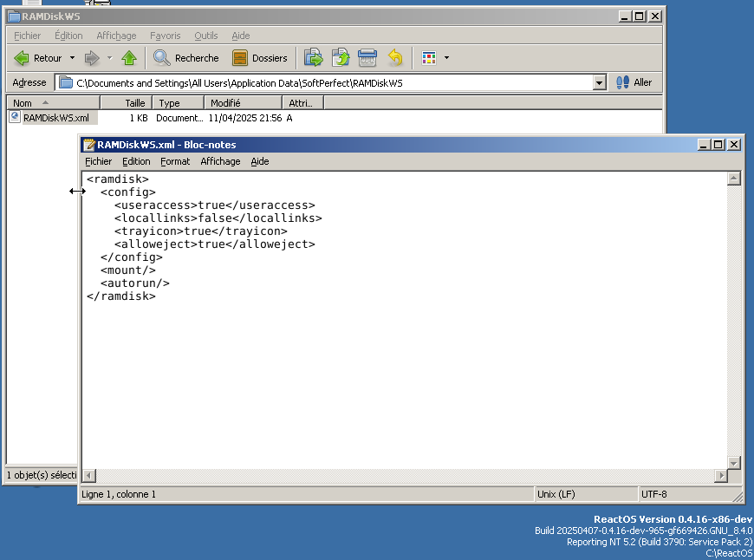
Task: Click the Move To folder toolbar icon
Action: tap(314, 58)
